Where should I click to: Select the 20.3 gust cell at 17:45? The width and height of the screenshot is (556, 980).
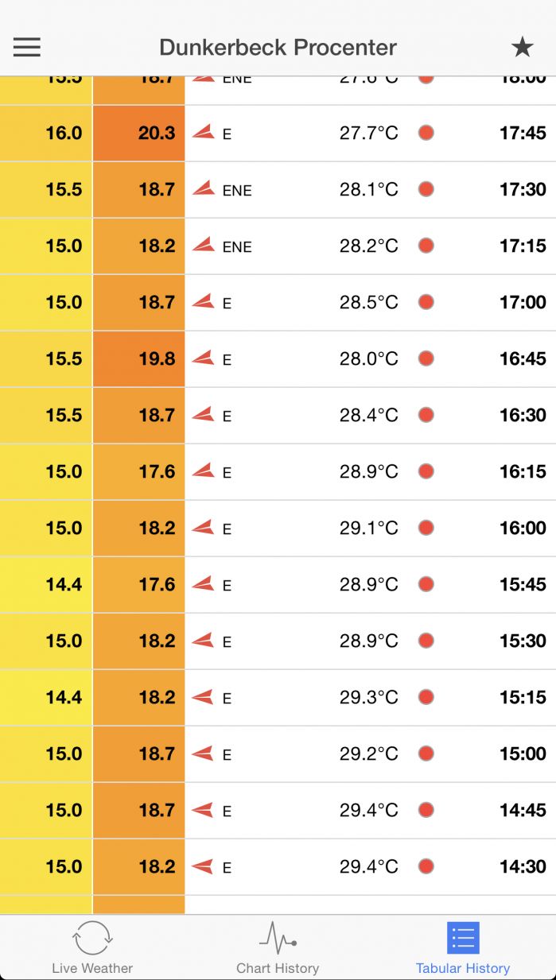[x=139, y=133]
